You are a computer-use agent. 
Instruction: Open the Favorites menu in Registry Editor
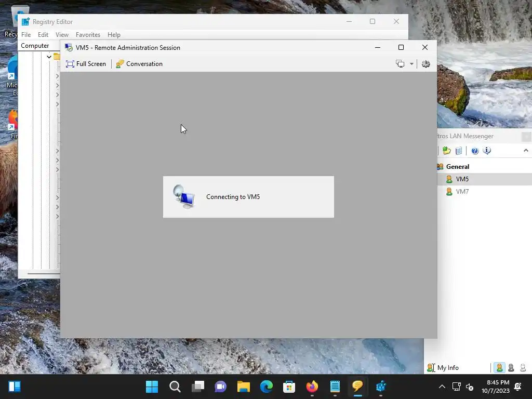tap(88, 35)
